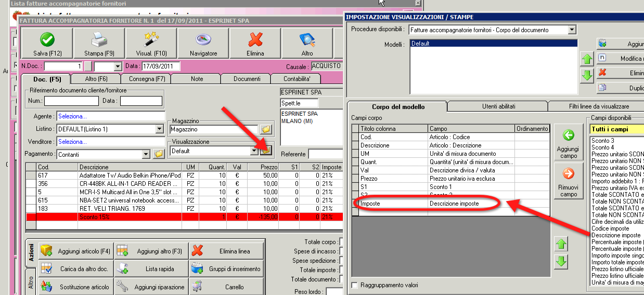
Task: Move field down with green arrow below Rimuovi campo
Action: 561,261
